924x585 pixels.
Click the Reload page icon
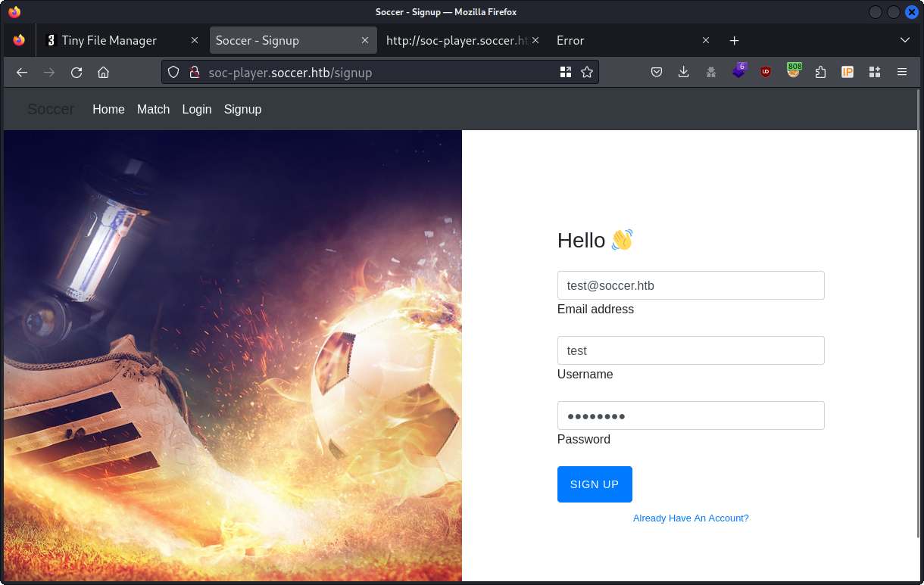pyautogui.click(x=76, y=73)
